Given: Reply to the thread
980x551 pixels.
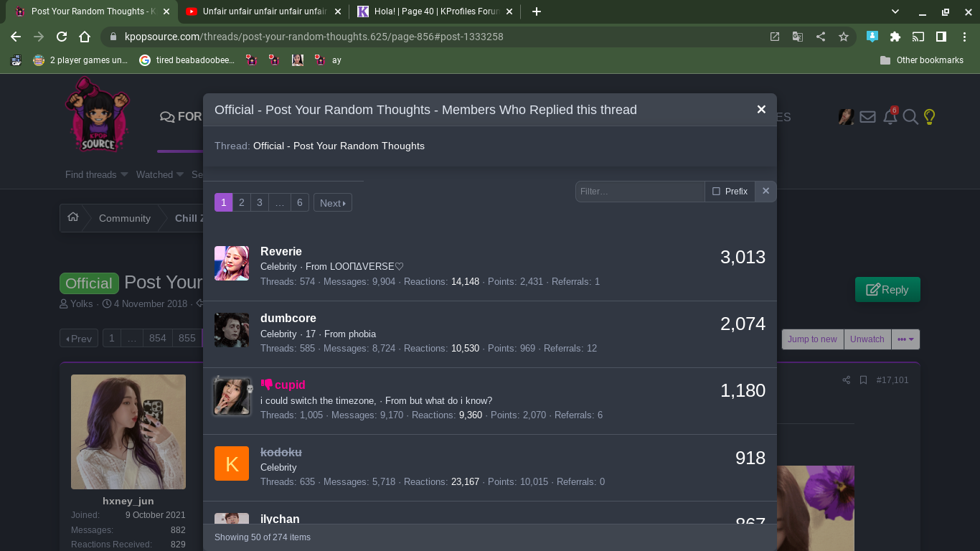Looking at the screenshot, I should [887, 289].
